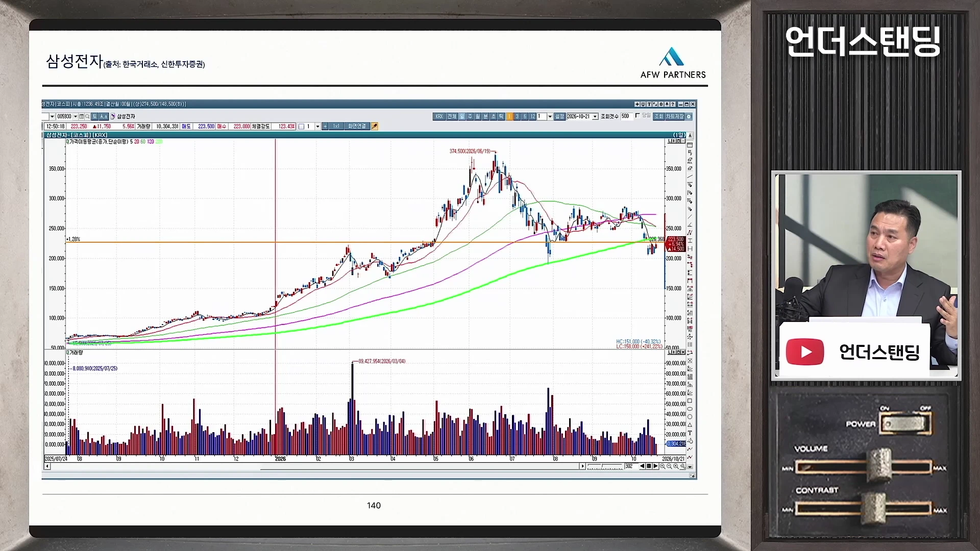Click the 조회갯수 500 input field
The image size is (980, 551).
627,116
